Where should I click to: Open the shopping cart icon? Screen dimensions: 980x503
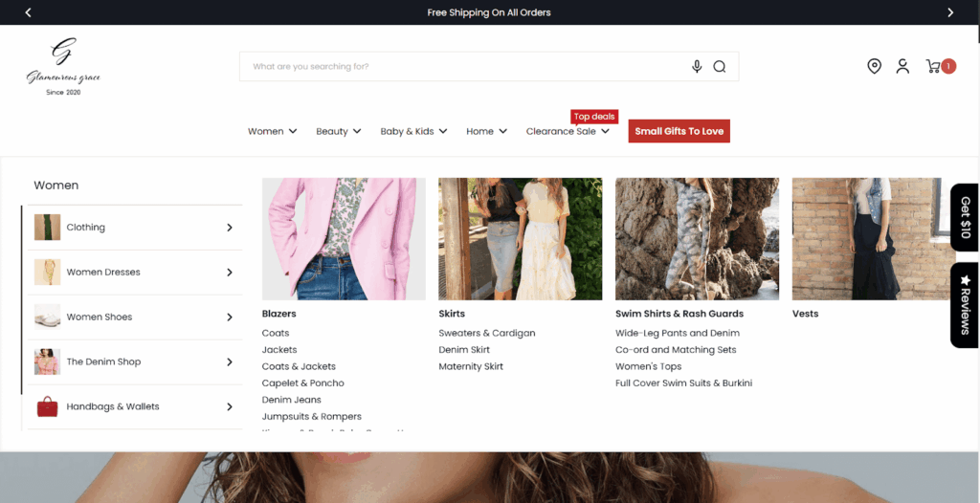point(934,66)
